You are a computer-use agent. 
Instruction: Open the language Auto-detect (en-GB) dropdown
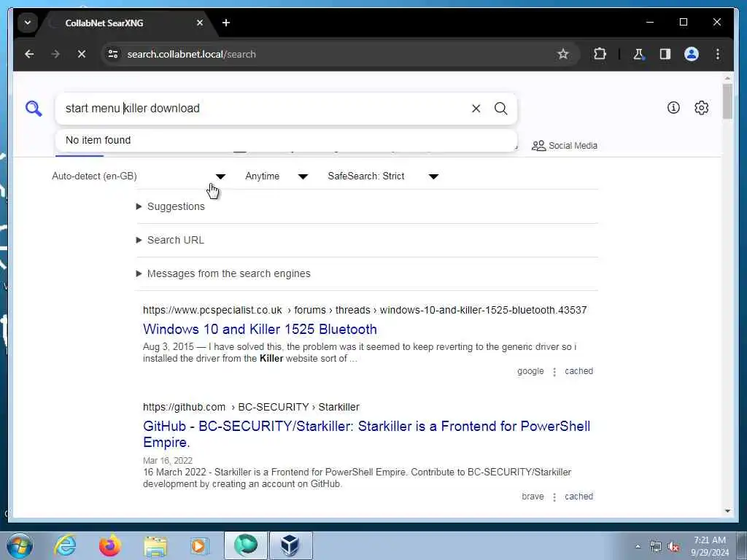139,176
